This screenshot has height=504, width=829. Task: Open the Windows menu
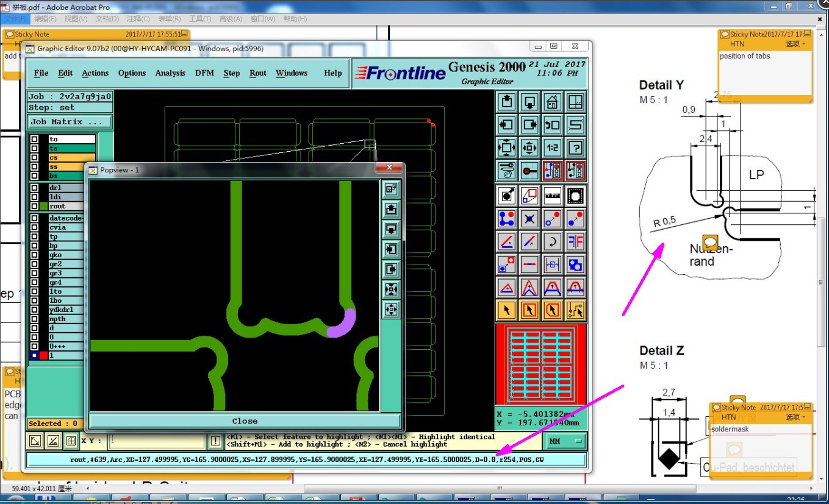tap(292, 73)
